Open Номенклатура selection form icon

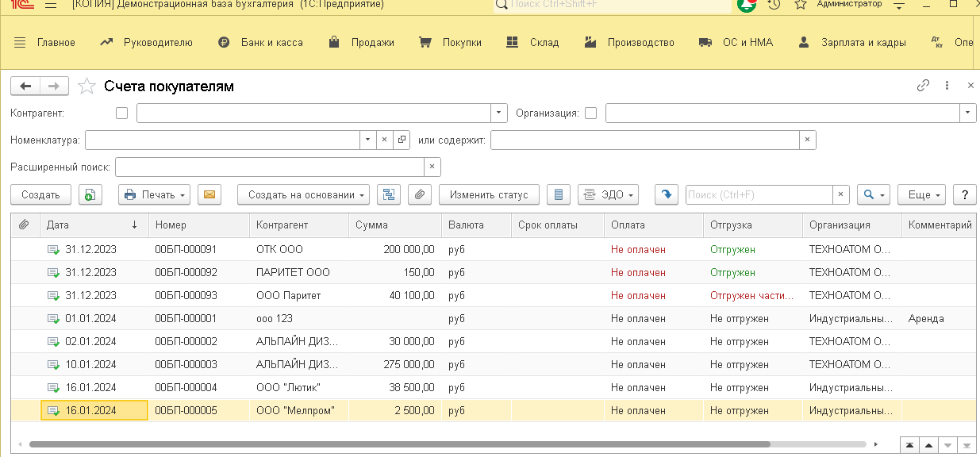(402, 140)
